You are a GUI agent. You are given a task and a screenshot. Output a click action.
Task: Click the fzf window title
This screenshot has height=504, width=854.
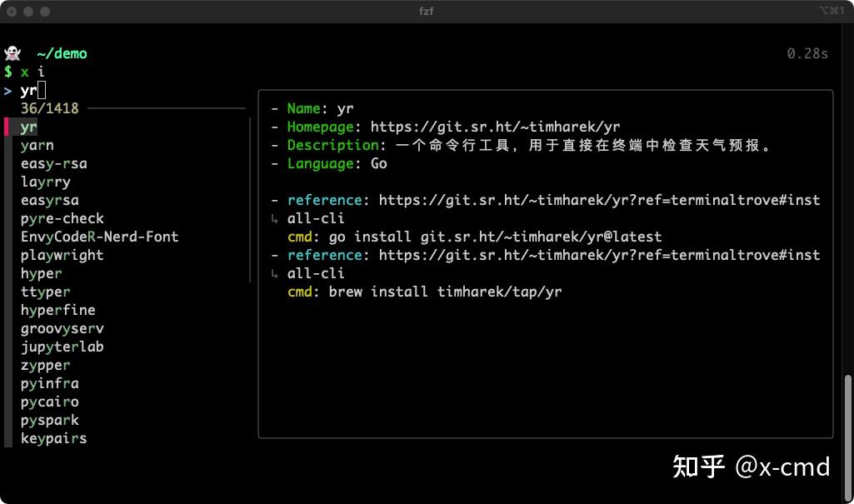tap(426, 11)
